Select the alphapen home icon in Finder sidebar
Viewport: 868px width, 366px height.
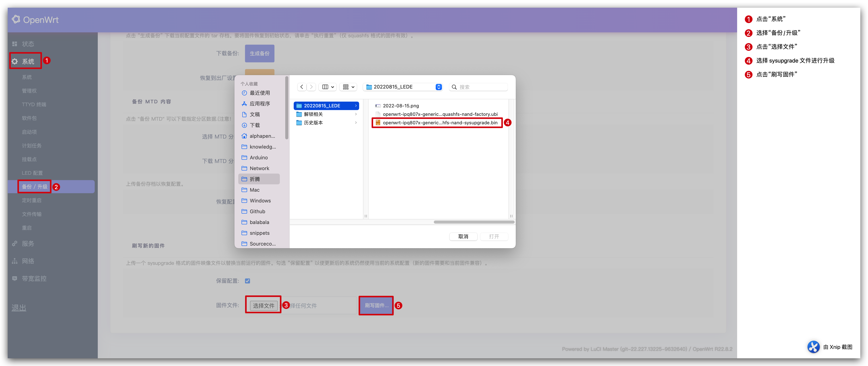pyautogui.click(x=244, y=136)
